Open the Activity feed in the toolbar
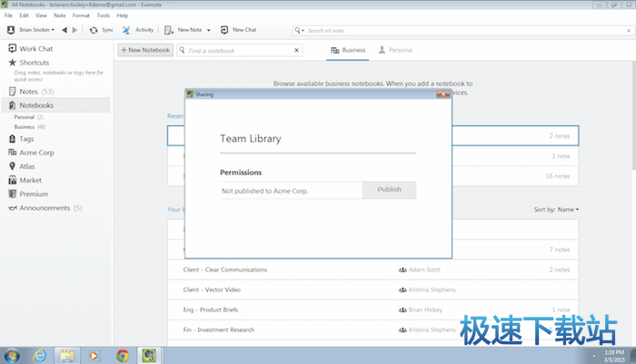 click(x=138, y=30)
